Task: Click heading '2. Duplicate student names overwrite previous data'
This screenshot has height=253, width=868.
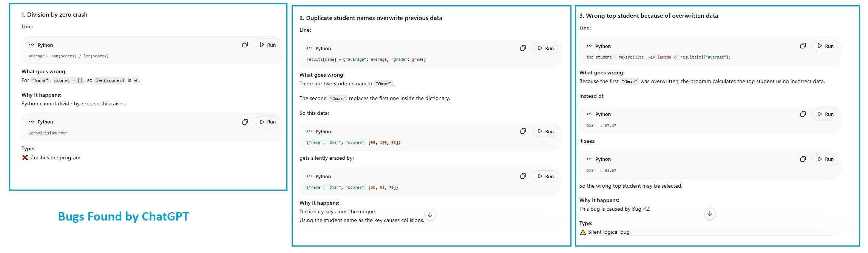Action: coord(371,18)
